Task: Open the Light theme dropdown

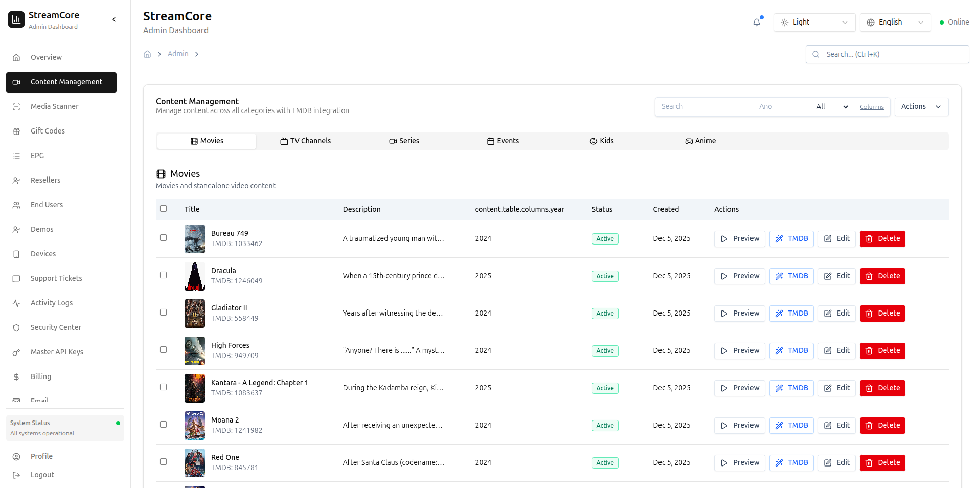Action: coord(814,23)
